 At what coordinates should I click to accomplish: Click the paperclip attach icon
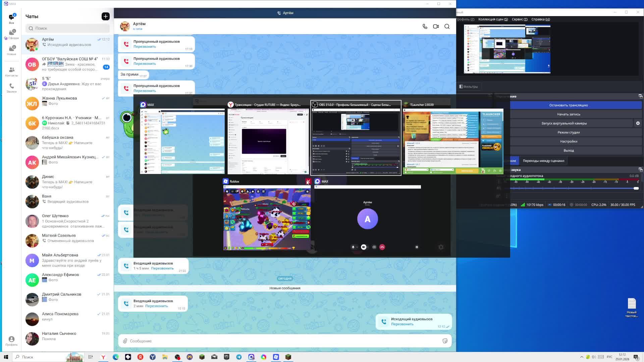(x=125, y=341)
